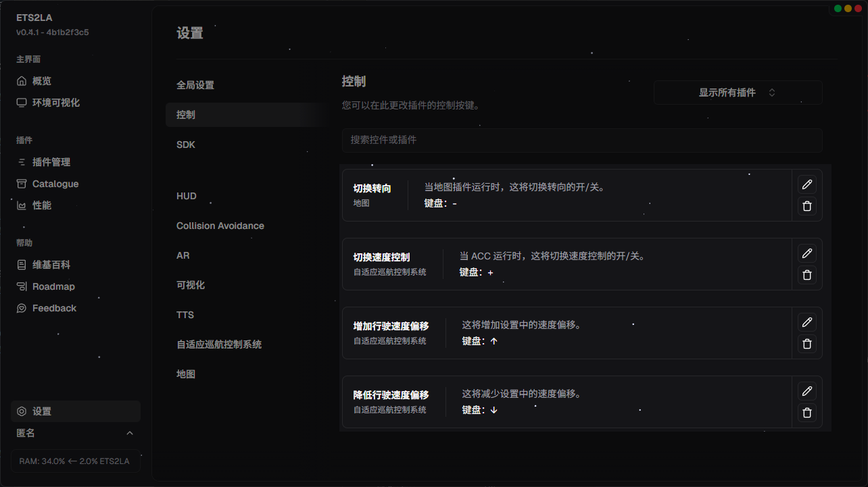The height and width of the screenshot is (487, 868).
Task: Click the Feedback link
Action: tap(54, 308)
